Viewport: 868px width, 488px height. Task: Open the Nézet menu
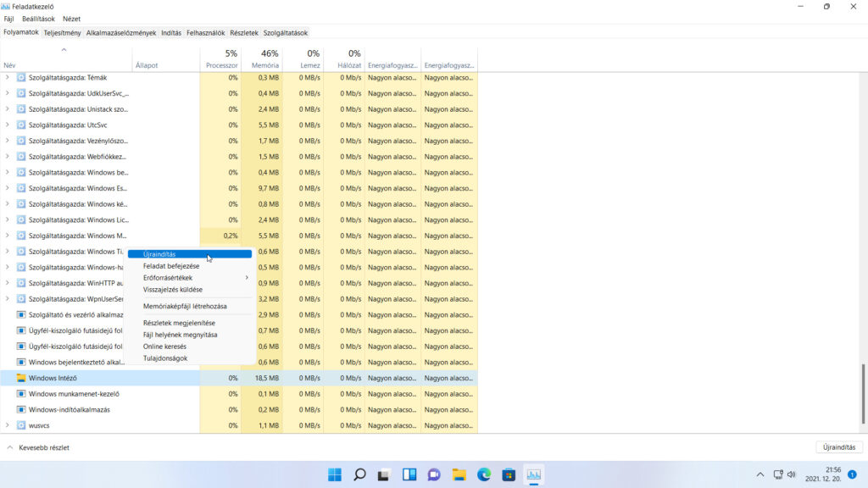click(71, 19)
